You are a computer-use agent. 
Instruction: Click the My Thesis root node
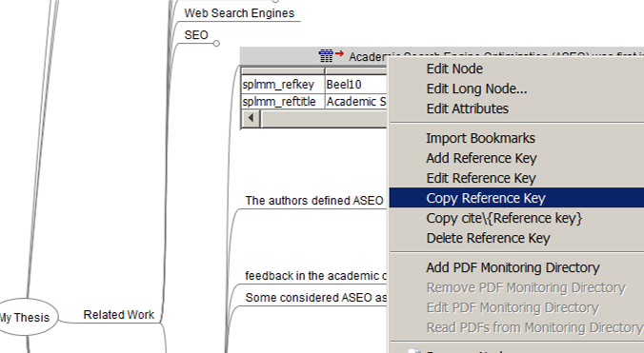click(26, 318)
